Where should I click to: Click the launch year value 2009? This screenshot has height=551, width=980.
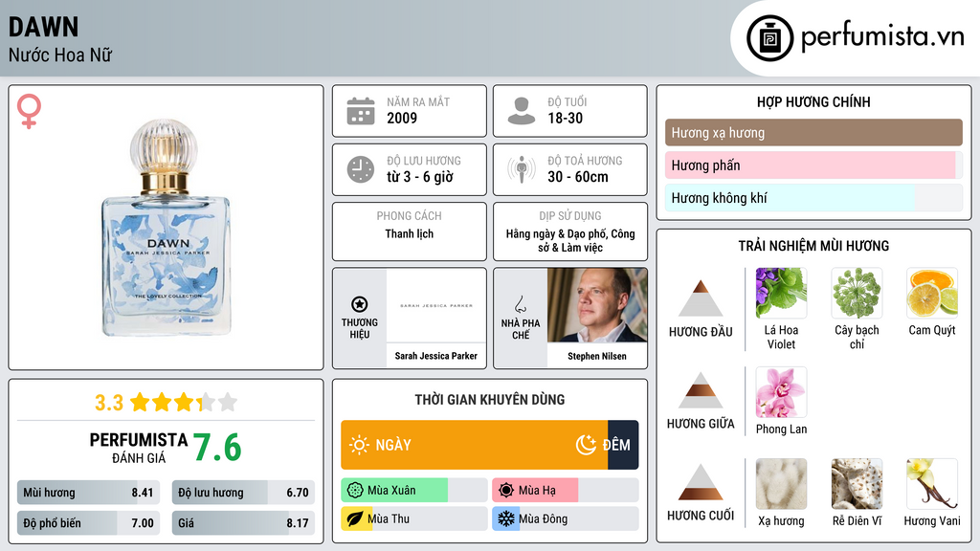coord(402,118)
